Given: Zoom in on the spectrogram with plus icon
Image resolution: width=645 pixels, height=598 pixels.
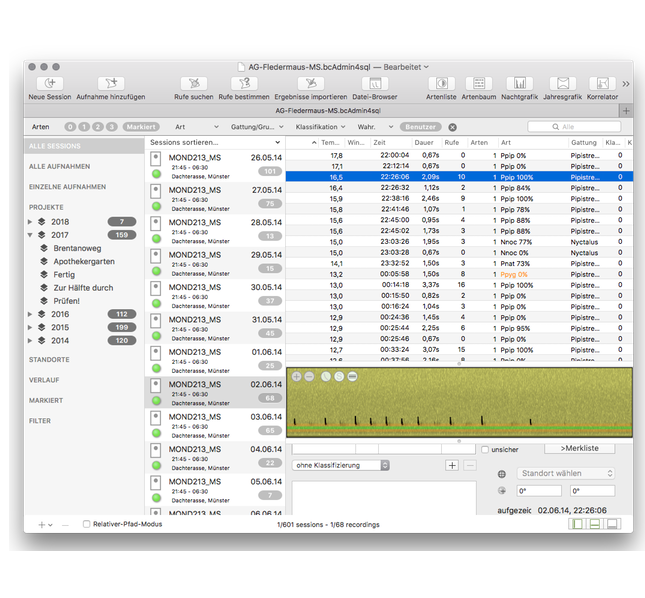Looking at the screenshot, I should point(296,376).
